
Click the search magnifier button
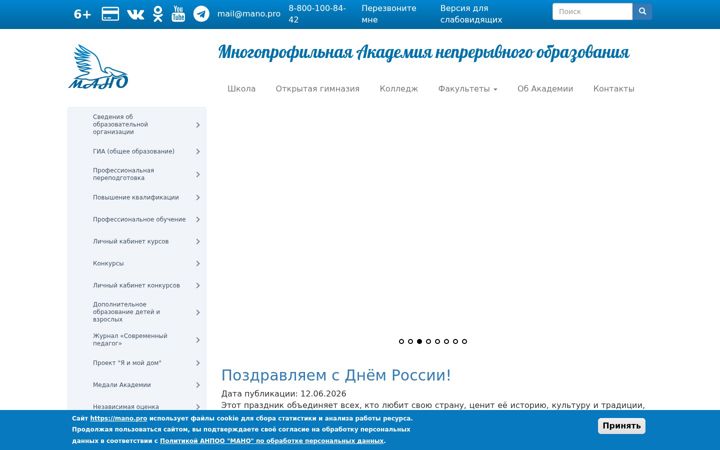coord(642,11)
